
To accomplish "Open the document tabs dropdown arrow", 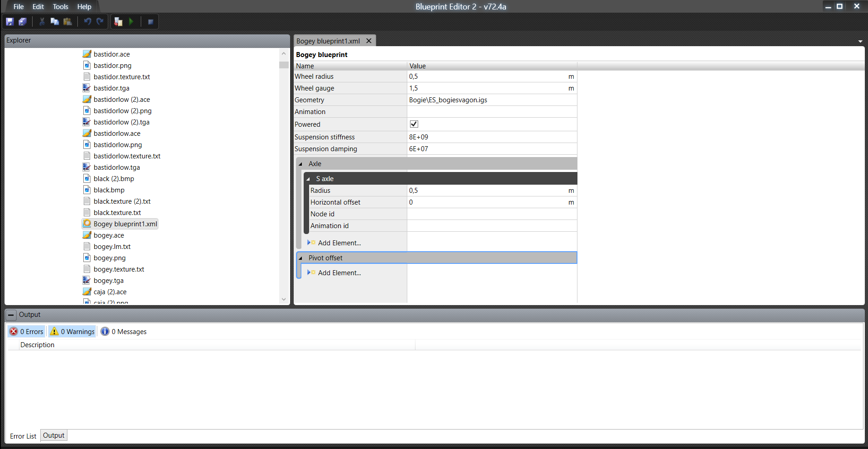I will [x=860, y=41].
